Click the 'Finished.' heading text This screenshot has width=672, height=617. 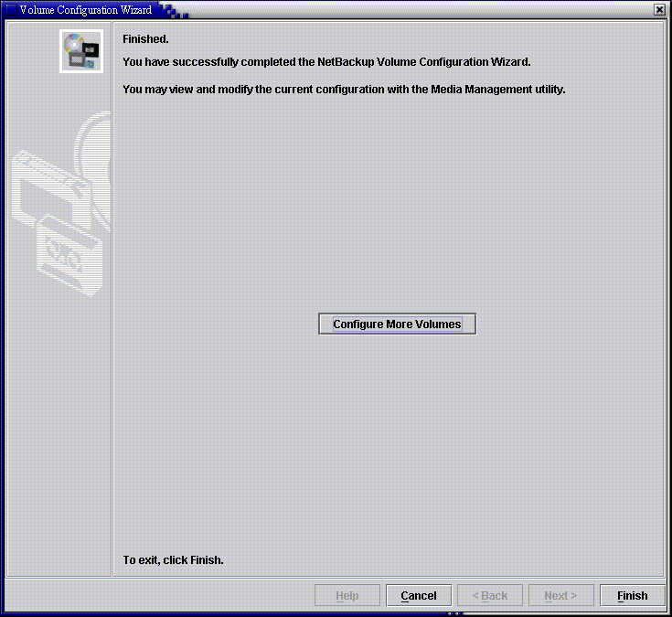tap(145, 39)
